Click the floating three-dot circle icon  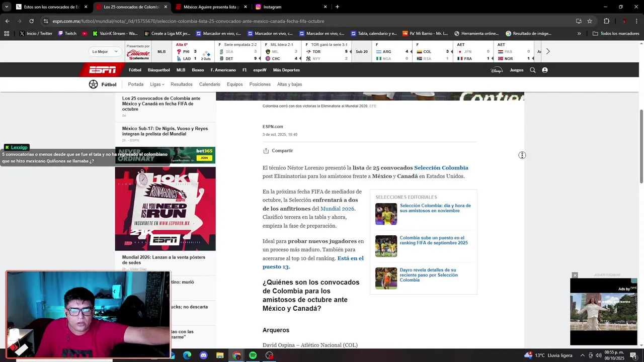tap(522, 155)
